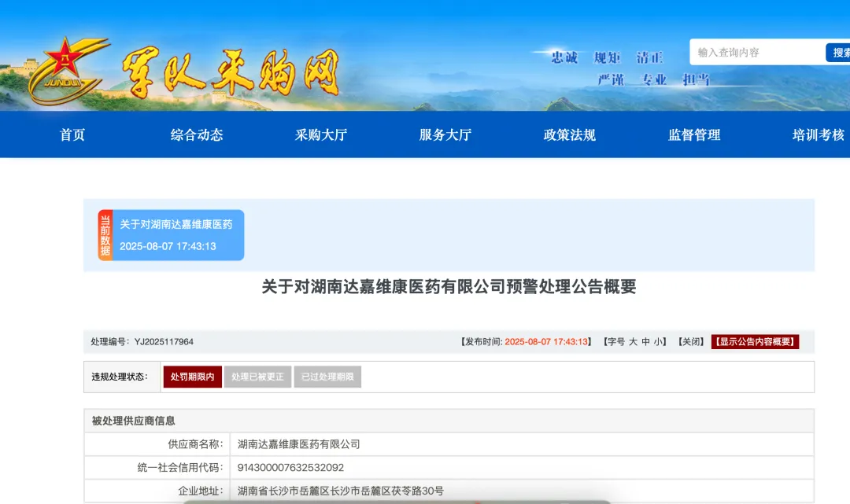
Task: Click the 处罚期限内 status button
Action: tap(193, 377)
